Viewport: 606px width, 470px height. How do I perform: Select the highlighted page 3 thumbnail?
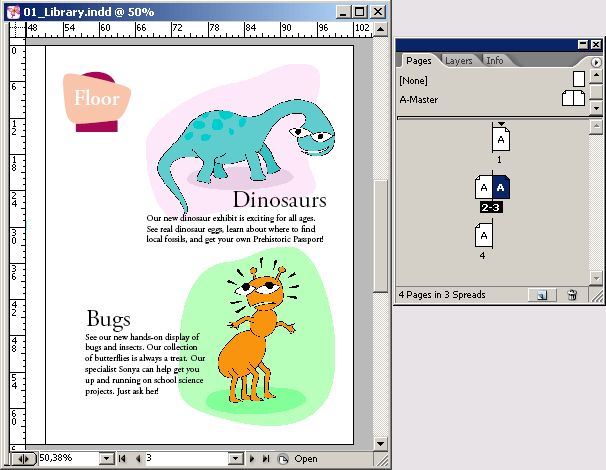(x=501, y=187)
